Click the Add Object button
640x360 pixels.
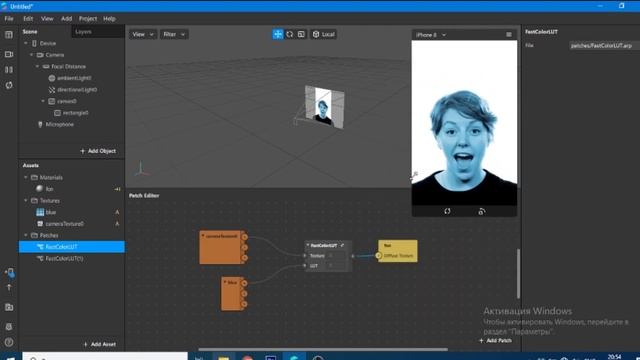pyautogui.click(x=98, y=151)
